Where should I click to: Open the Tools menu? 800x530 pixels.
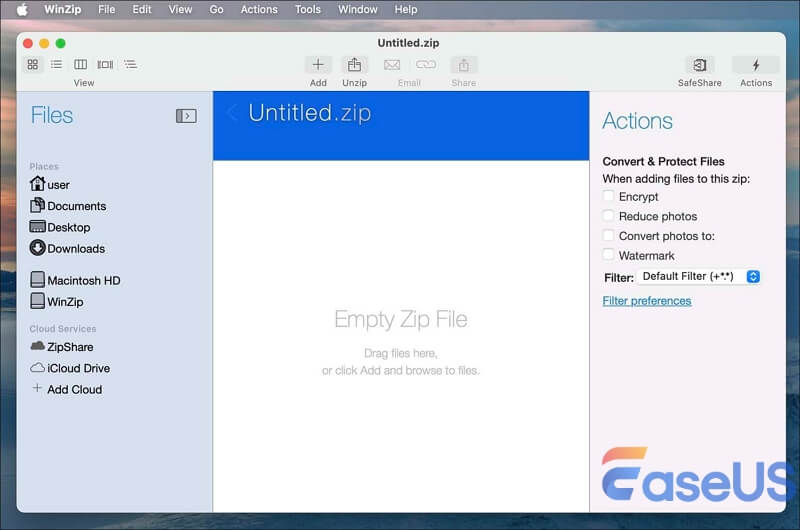[308, 9]
